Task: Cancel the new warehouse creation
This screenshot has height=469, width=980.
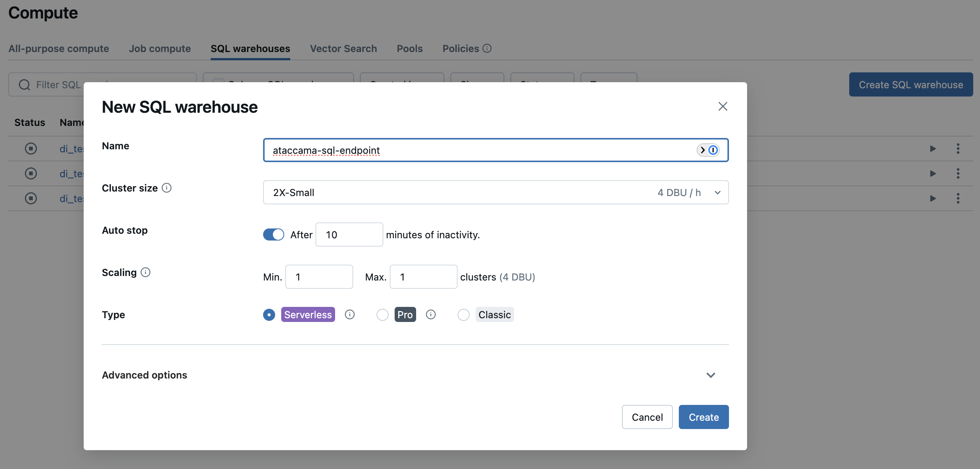Action: click(647, 417)
